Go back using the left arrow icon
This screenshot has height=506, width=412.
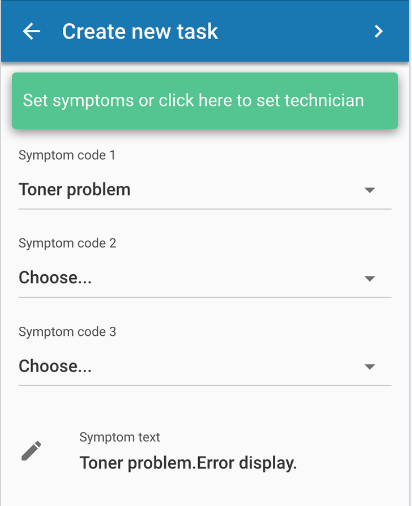31,31
